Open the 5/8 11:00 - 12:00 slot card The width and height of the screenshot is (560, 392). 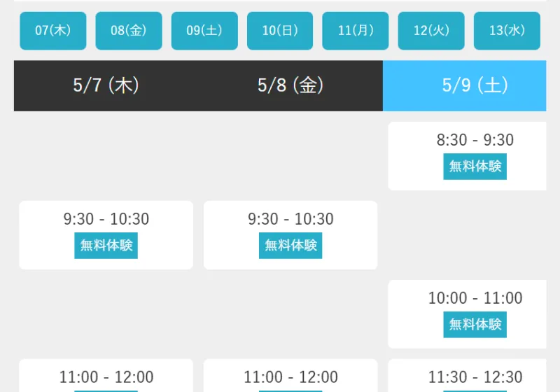click(x=290, y=377)
